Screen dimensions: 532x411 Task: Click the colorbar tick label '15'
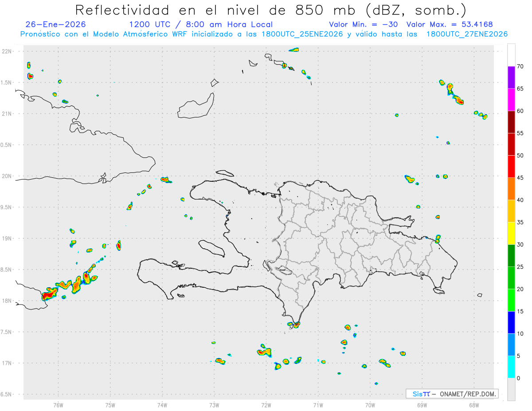point(520,311)
